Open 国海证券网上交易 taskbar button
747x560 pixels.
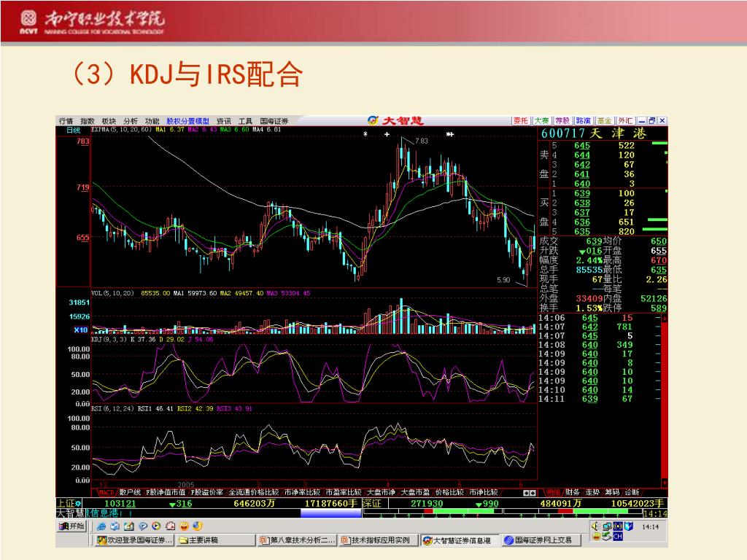542,540
